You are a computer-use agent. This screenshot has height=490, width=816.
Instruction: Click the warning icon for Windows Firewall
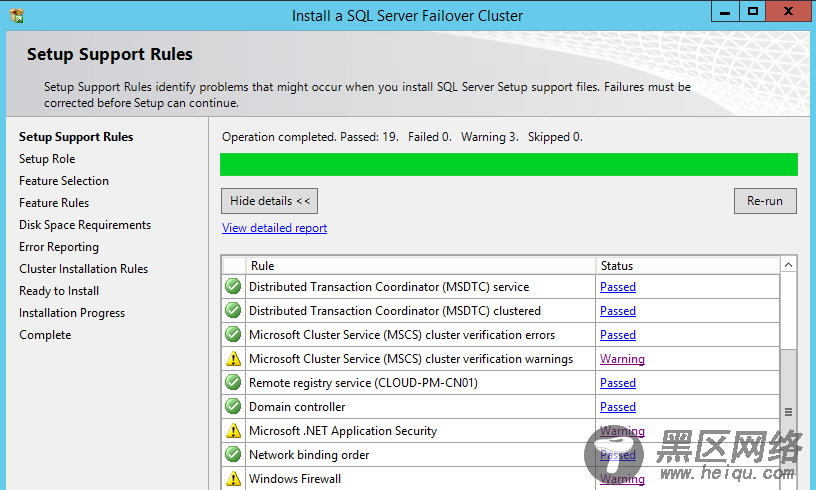coord(233,478)
